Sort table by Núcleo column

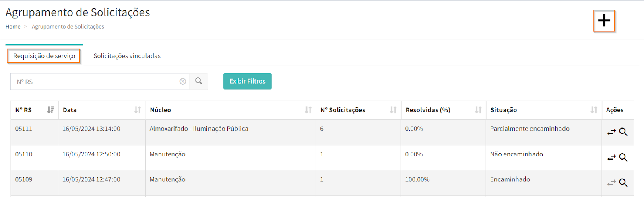(x=308, y=110)
